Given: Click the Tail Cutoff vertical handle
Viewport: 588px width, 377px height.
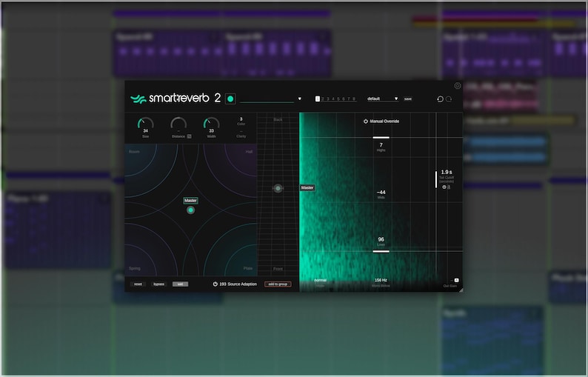Looking at the screenshot, I should coord(436,179).
